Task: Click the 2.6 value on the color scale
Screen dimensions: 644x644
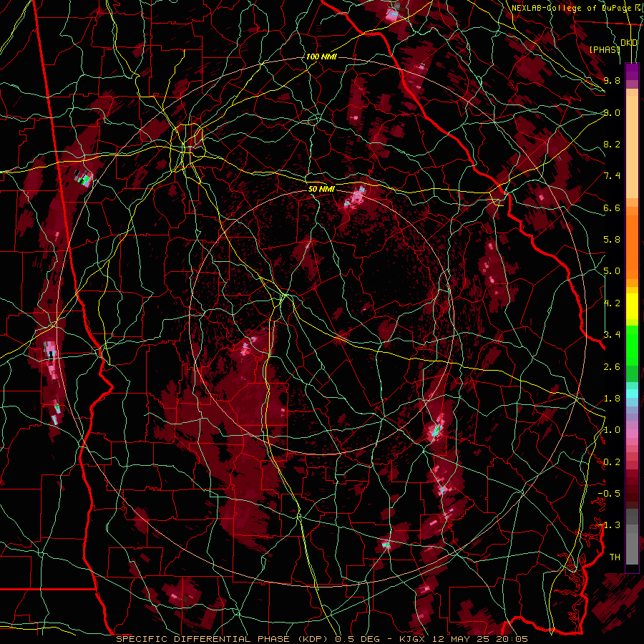Action: pos(612,366)
